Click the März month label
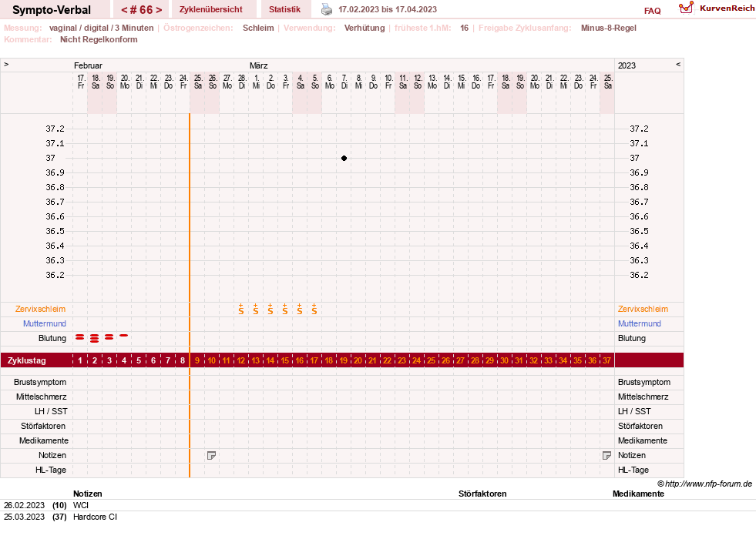The width and height of the screenshot is (756, 539). pyautogui.click(x=258, y=65)
